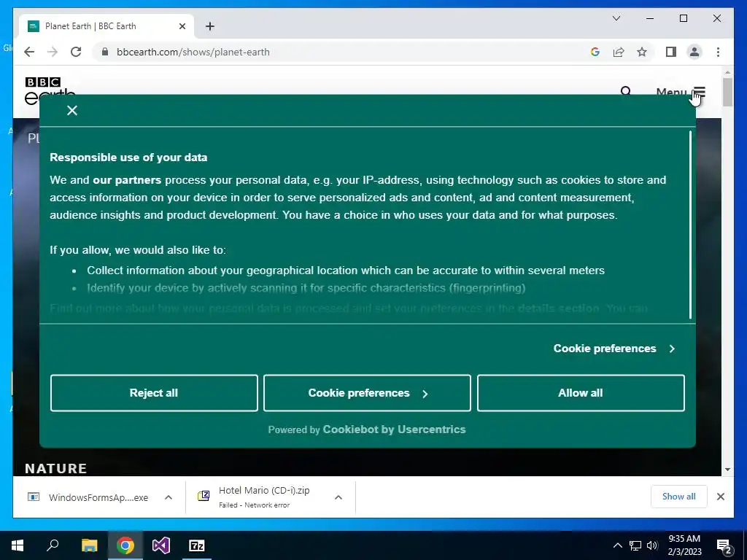Open the notification center icon

click(x=724, y=546)
